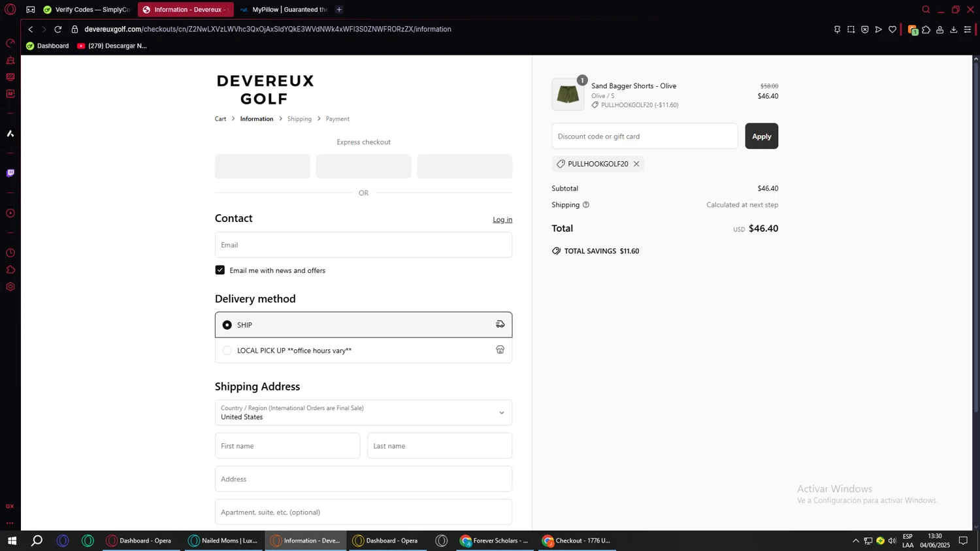Click the first express checkout button
The width and height of the screenshot is (980, 551).
(x=263, y=166)
